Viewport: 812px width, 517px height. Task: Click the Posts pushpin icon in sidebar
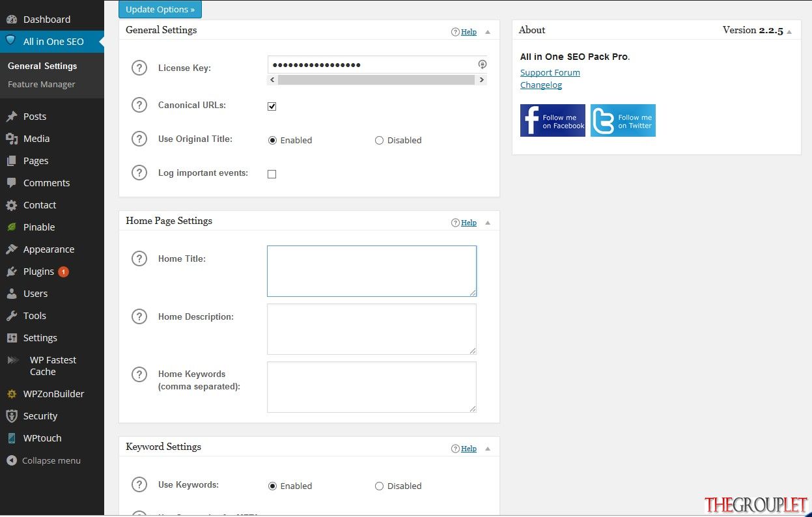tap(12, 117)
